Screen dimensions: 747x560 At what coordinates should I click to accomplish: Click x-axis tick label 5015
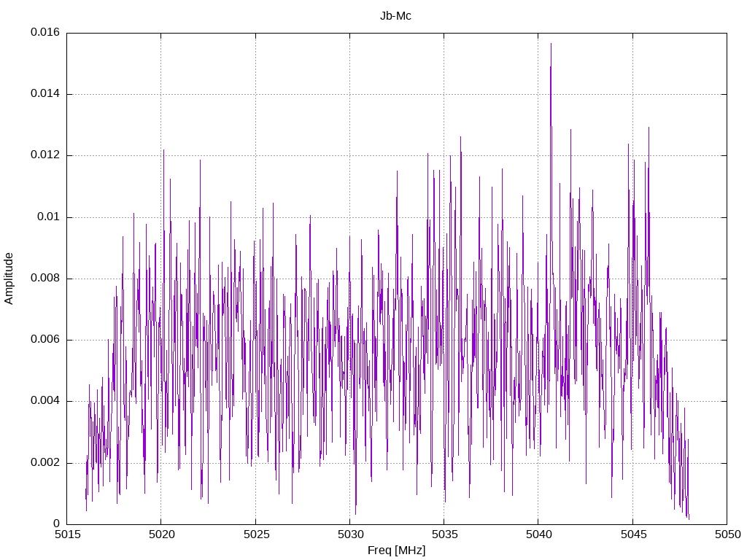[67, 534]
